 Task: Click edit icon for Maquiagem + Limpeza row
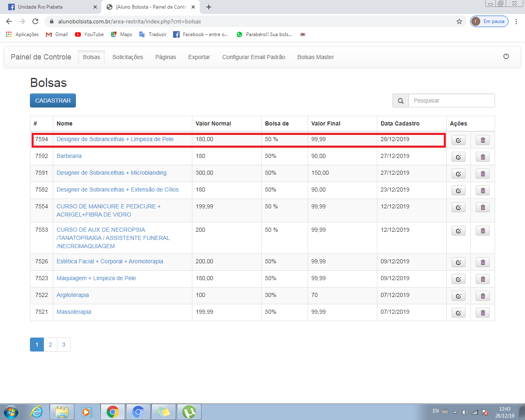(458, 279)
